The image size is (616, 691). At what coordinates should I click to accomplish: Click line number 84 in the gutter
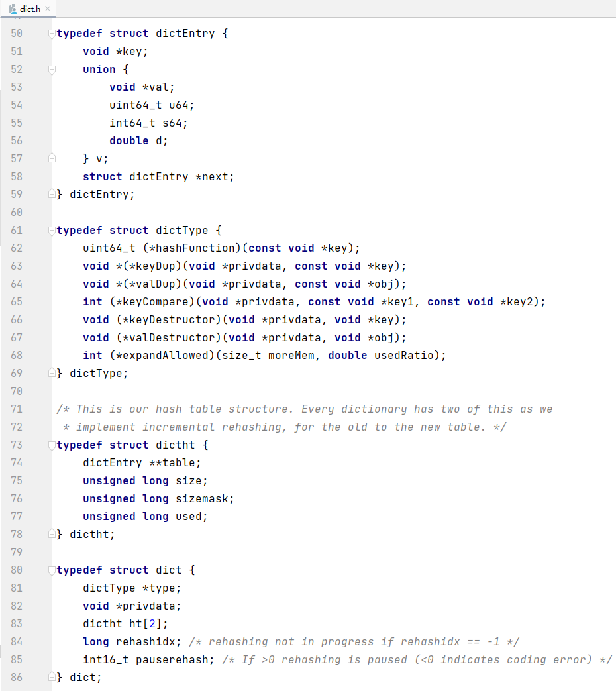pos(17,642)
